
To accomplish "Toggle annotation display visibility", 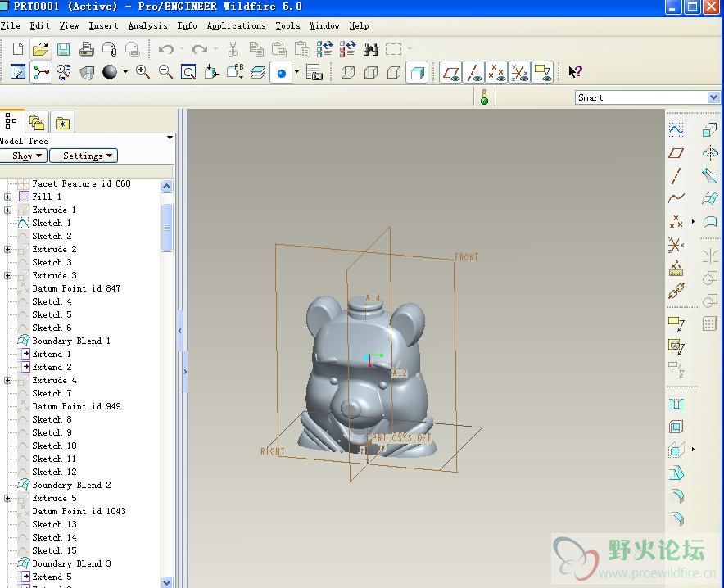I will tap(542, 72).
